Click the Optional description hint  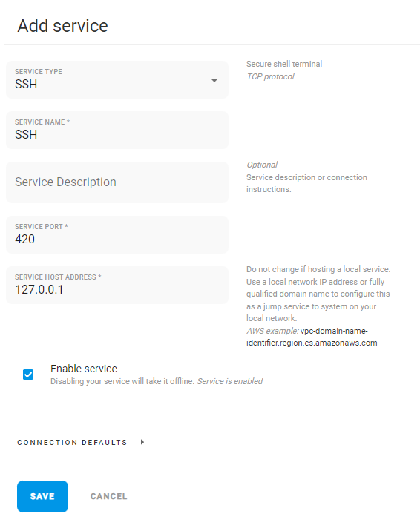[262, 165]
